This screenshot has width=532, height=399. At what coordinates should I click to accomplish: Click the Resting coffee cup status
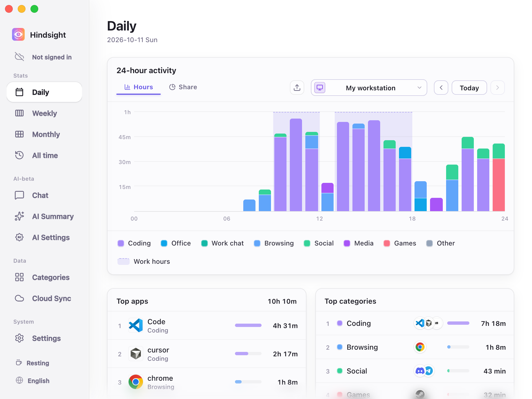pyautogui.click(x=33, y=363)
